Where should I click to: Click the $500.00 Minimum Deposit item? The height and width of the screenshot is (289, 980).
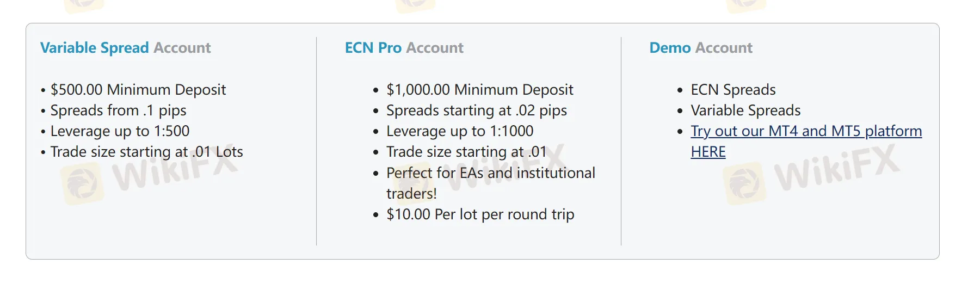(x=138, y=90)
